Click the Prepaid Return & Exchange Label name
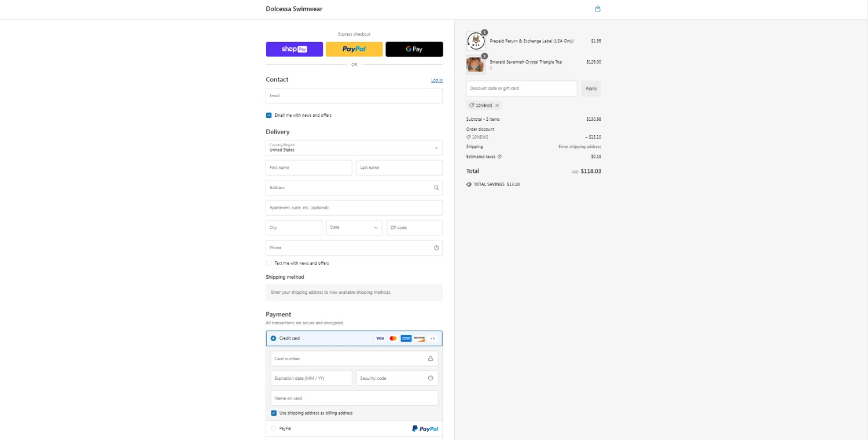Image resolution: width=868 pixels, height=440 pixels. tap(532, 41)
